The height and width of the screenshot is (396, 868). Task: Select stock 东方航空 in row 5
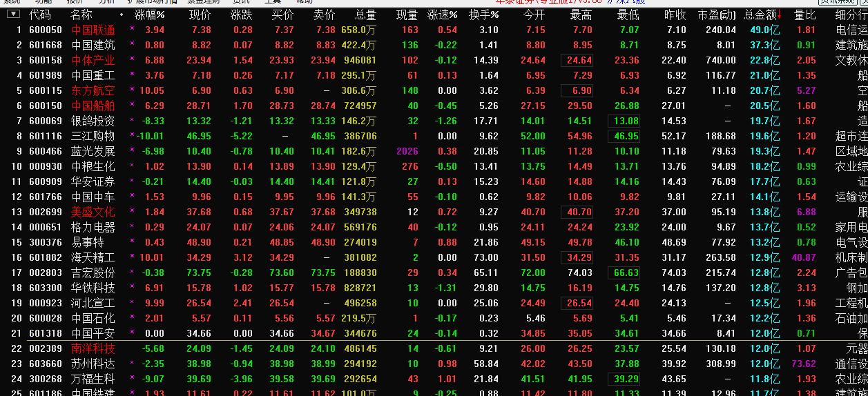(x=93, y=90)
